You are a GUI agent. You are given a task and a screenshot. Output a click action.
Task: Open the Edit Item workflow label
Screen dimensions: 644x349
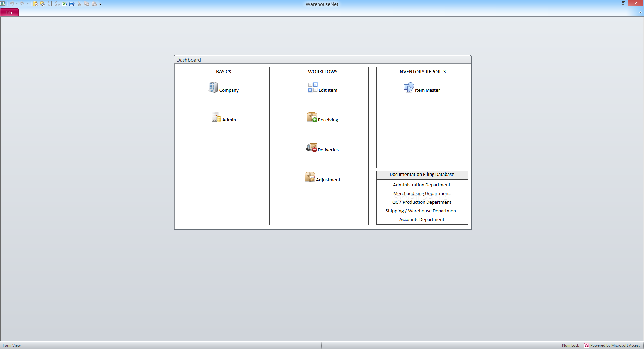coord(328,90)
